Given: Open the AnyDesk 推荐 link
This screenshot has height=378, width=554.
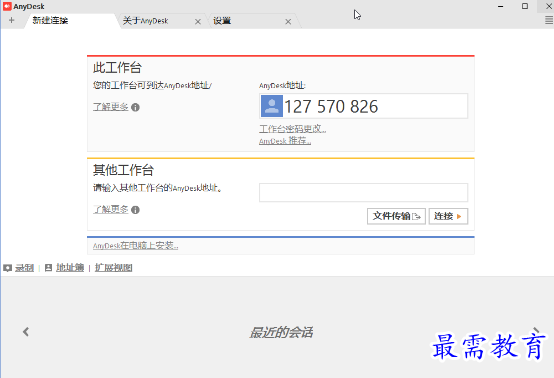Looking at the screenshot, I should click(x=285, y=141).
